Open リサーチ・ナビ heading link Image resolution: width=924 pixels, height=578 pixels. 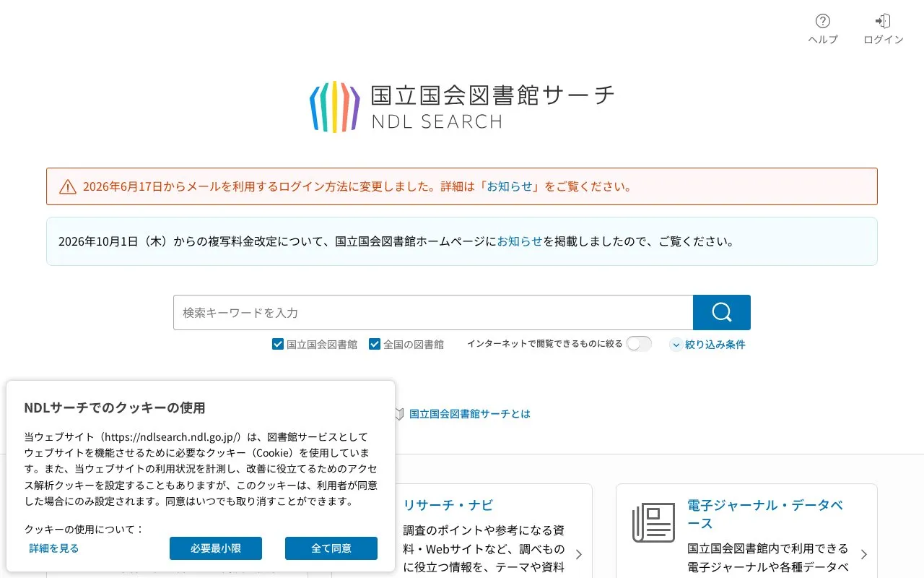448,505
